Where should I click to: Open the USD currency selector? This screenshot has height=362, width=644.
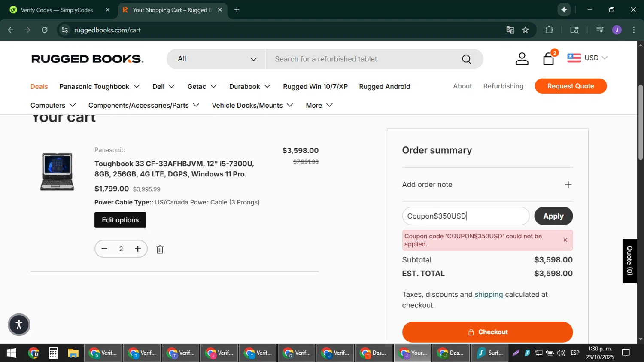tap(587, 58)
